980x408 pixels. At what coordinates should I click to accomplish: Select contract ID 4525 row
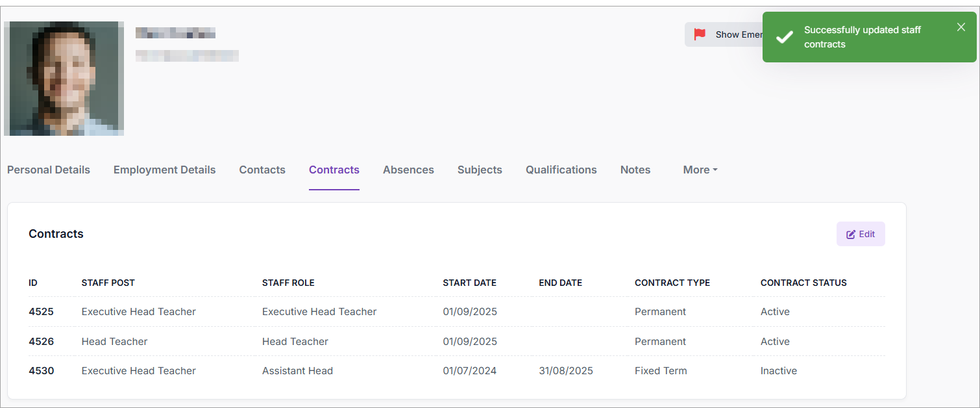point(41,312)
